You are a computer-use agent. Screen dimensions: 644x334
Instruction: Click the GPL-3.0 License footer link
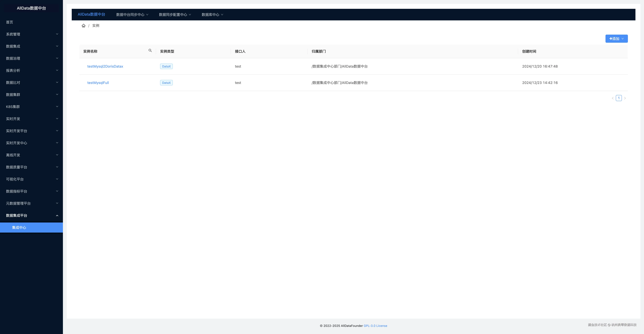(x=375, y=326)
